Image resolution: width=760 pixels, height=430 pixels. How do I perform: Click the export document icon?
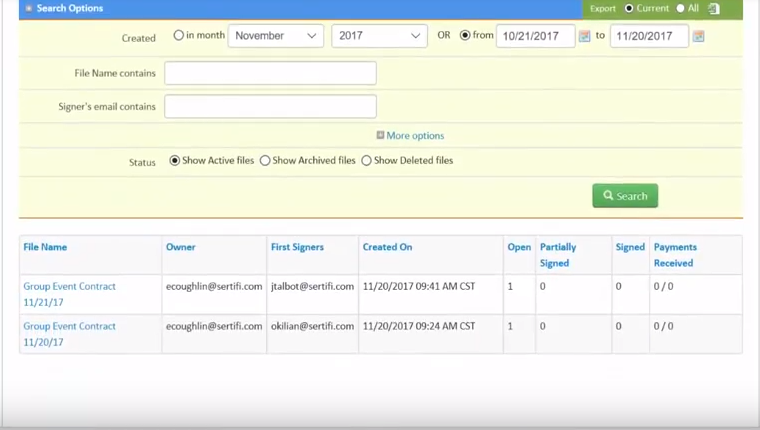click(714, 8)
